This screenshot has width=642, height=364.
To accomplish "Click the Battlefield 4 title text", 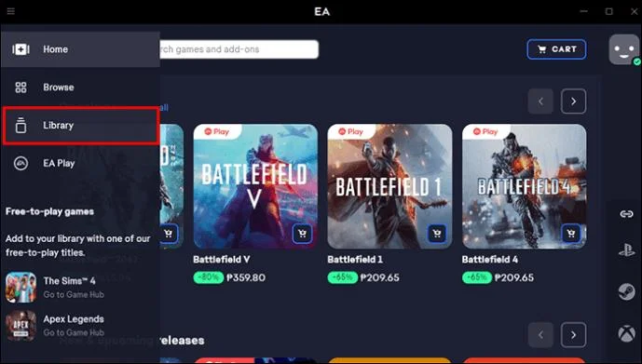I will click(490, 260).
